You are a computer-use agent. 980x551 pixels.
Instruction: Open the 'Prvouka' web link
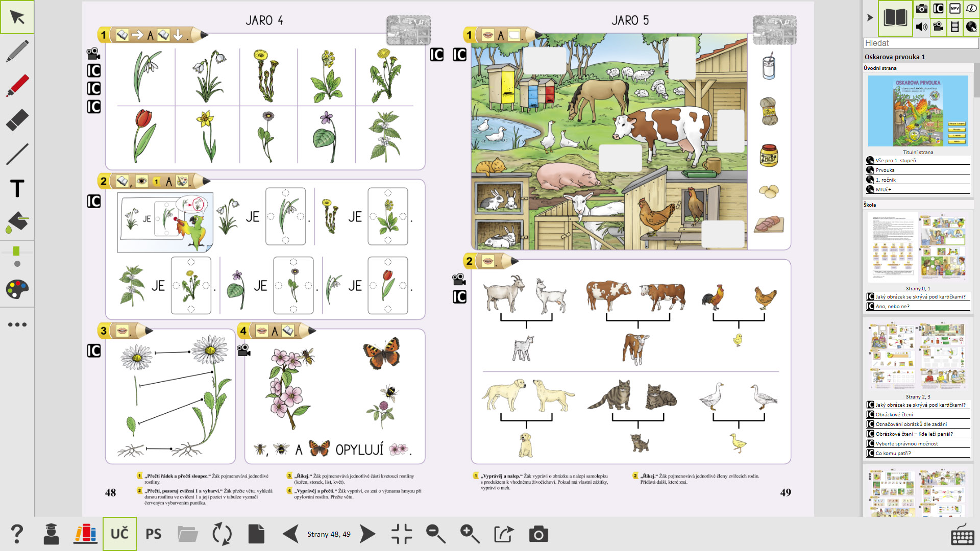[918, 170]
